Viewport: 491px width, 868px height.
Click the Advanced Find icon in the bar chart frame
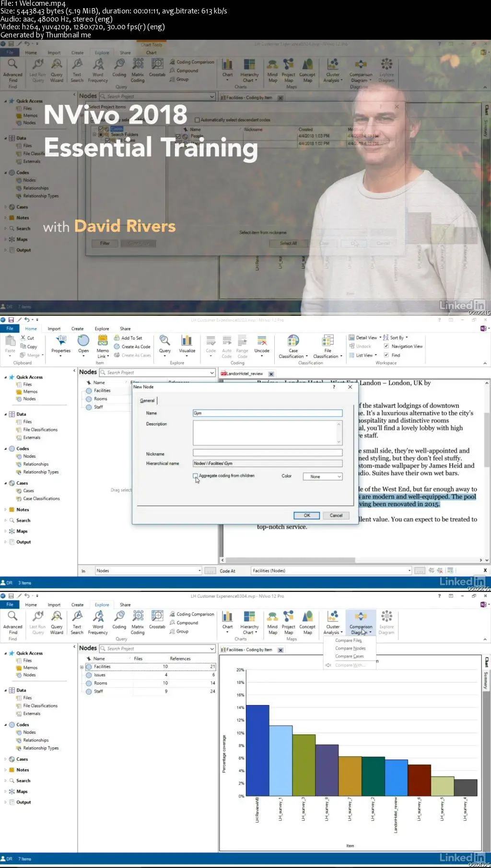point(12,616)
